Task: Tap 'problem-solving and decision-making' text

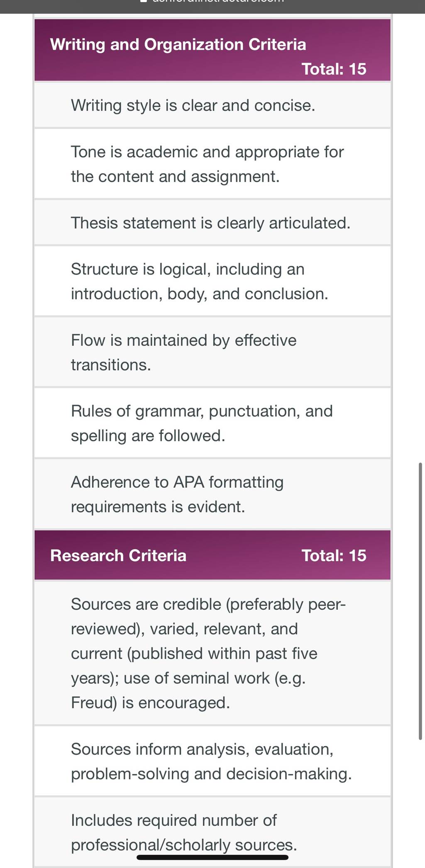Action: [x=211, y=774]
